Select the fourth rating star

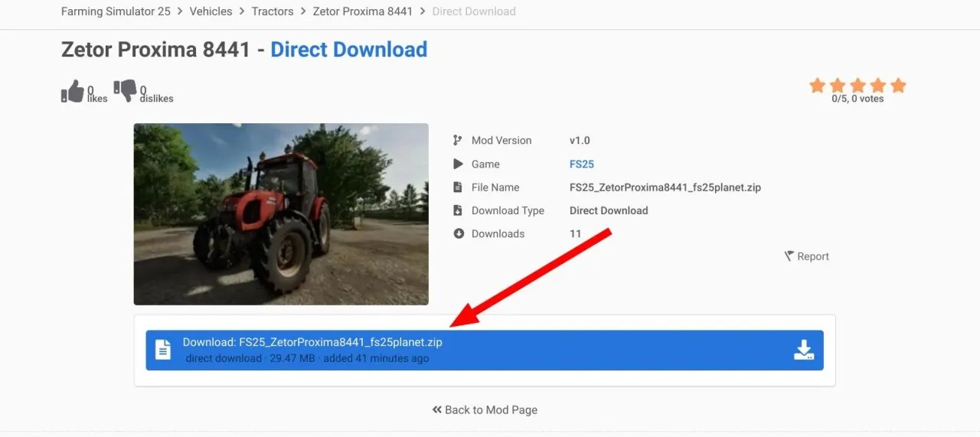pyautogui.click(x=878, y=85)
